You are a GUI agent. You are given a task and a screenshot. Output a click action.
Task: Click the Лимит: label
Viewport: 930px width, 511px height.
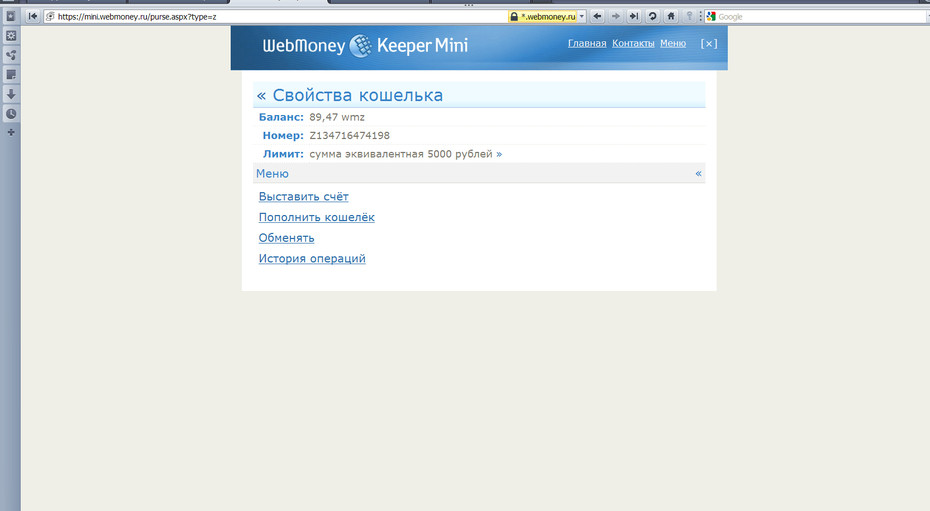[x=283, y=154]
